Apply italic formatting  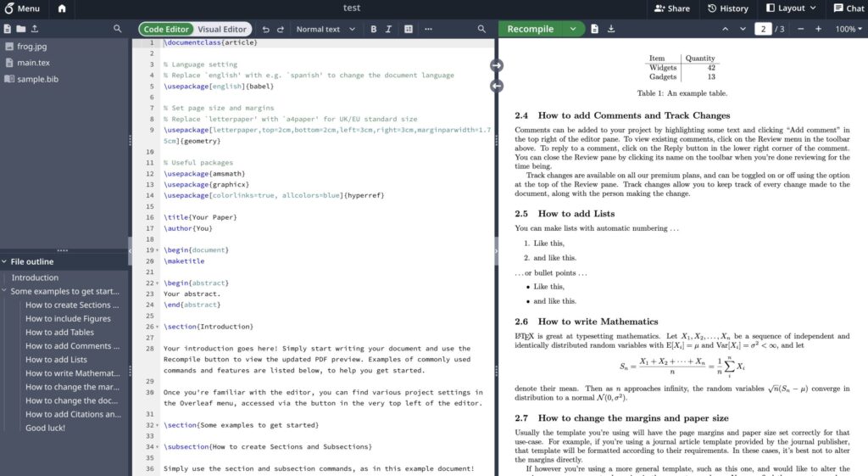[388, 29]
